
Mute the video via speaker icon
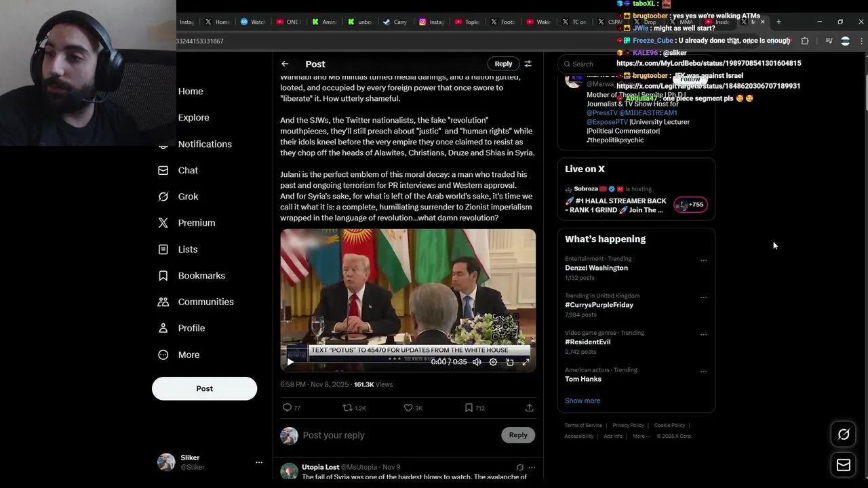point(477,362)
